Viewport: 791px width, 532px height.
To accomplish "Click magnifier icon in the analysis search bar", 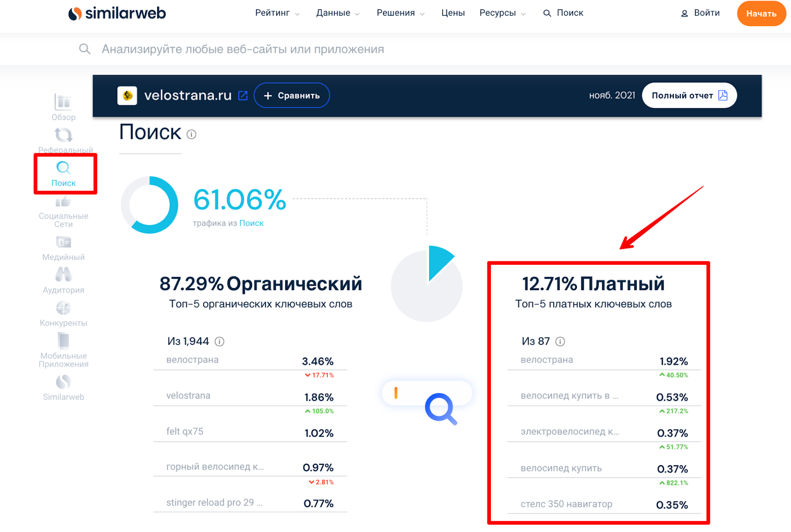I will click(x=85, y=49).
